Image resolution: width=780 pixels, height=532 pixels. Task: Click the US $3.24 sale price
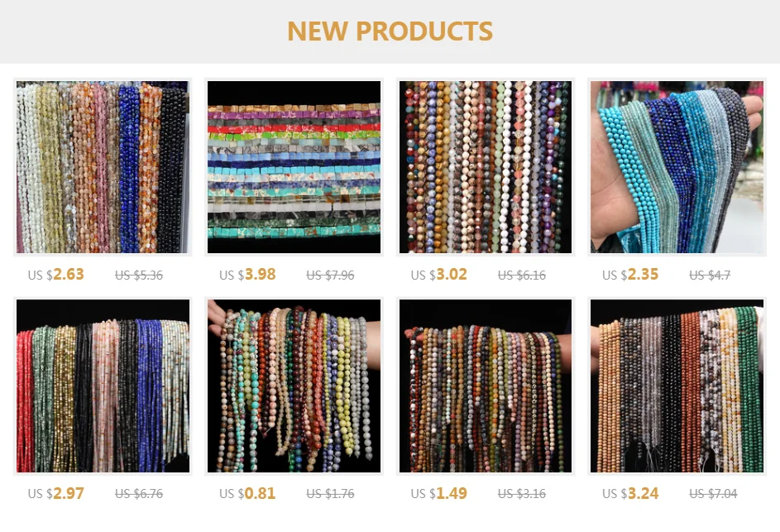click(x=629, y=494)
